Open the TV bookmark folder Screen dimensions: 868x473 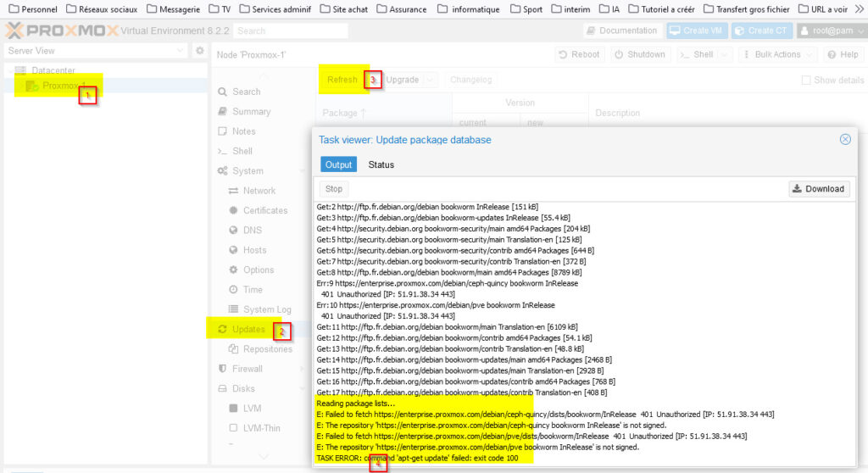[x=220, y=9]
